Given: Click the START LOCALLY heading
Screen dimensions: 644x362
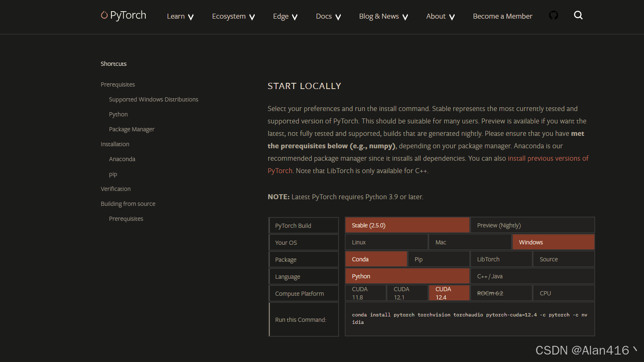Looking at the screenshot, I should 304,86.
